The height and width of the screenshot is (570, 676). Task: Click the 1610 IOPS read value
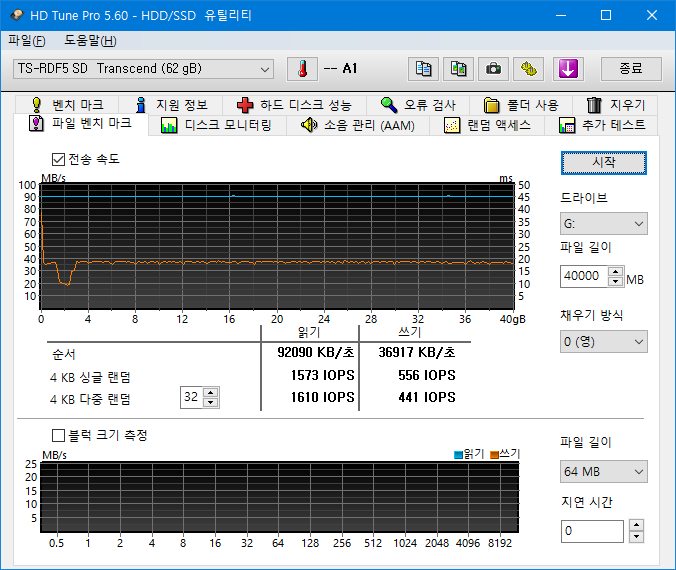click(x=322, y=397)
